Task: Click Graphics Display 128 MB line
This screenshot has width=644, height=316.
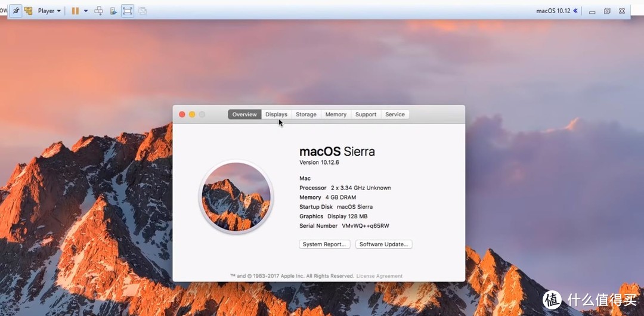Action: [333, 216]
